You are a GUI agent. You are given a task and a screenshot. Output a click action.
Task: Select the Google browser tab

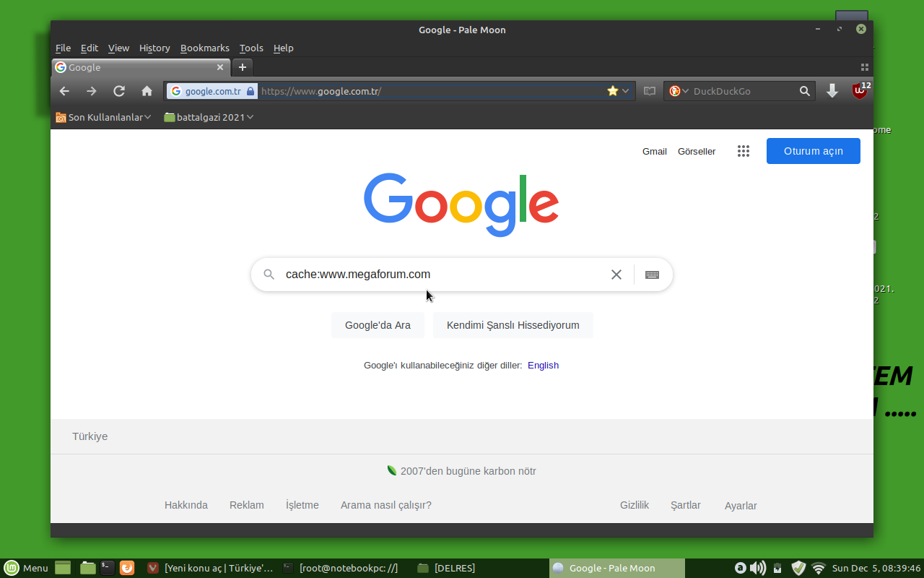click(x=141, y=67)
